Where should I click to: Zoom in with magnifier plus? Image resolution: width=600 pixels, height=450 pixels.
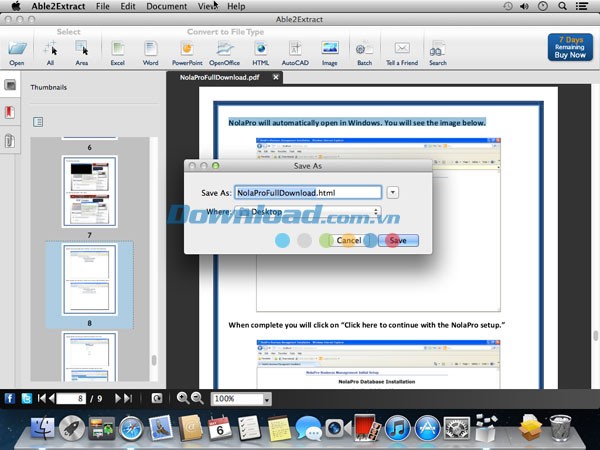click(x=183, y=398)
